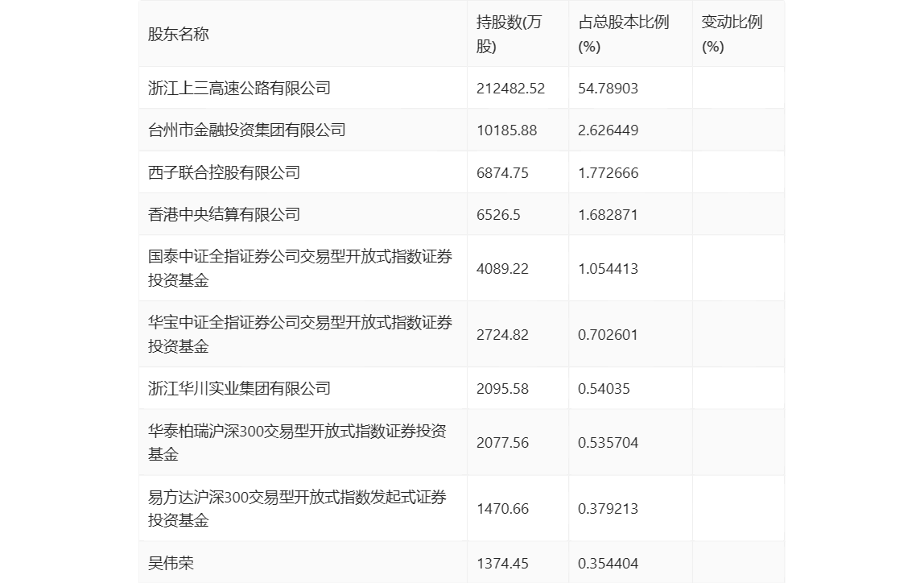Screen dimensions: 924x583
Task: Select the percentage 1.772666
Action: 608,172
